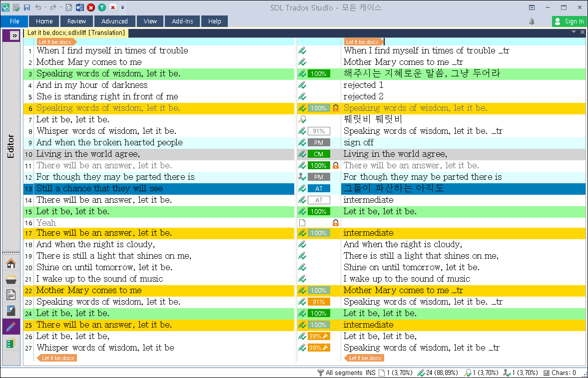Open the print preview magnifier icon
Image resolution: width=588 pixels, height=378 pixels.
(x=69, y=7)
